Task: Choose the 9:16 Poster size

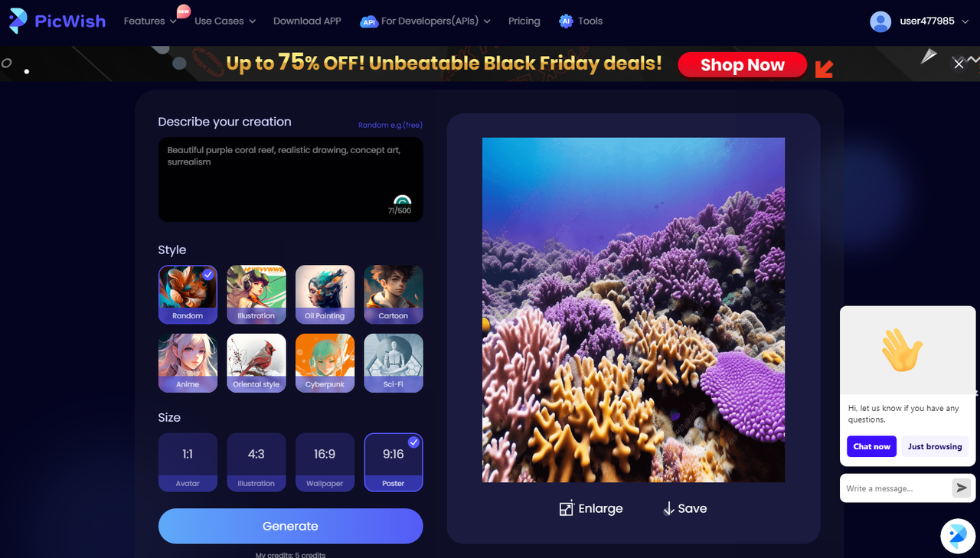Action: point(394,462)
